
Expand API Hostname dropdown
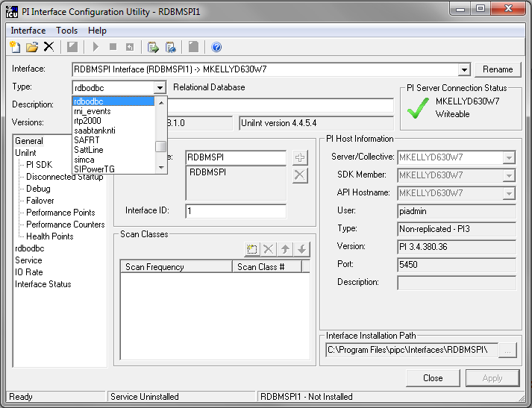pyautogui.click(x=509, y=193)
